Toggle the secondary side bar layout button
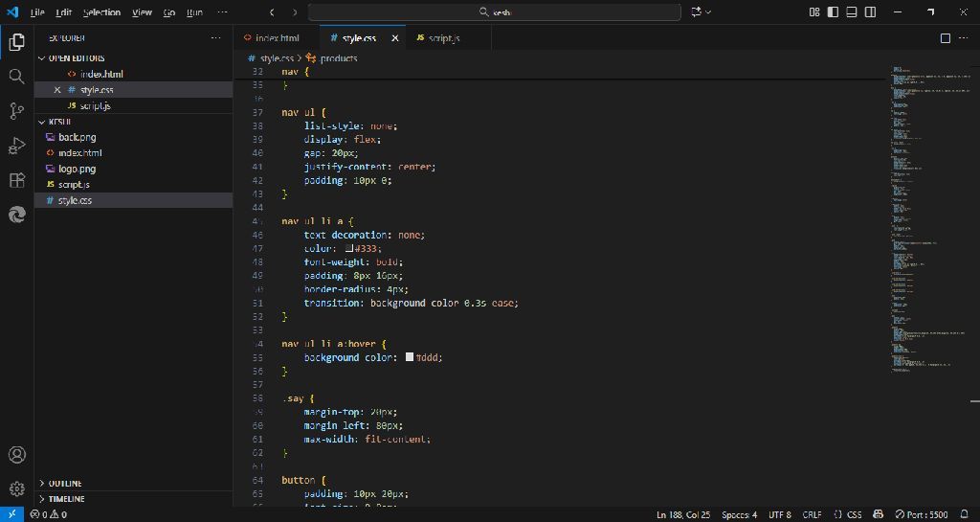Viewport: 980px width, 522px height. (870, 12)
